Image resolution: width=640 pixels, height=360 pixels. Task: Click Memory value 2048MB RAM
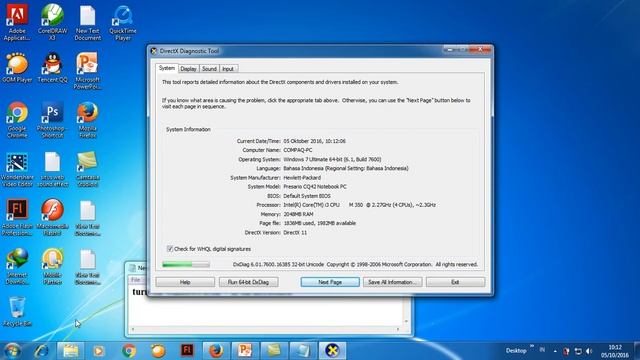pyautogui.click(x=298, y=214)
